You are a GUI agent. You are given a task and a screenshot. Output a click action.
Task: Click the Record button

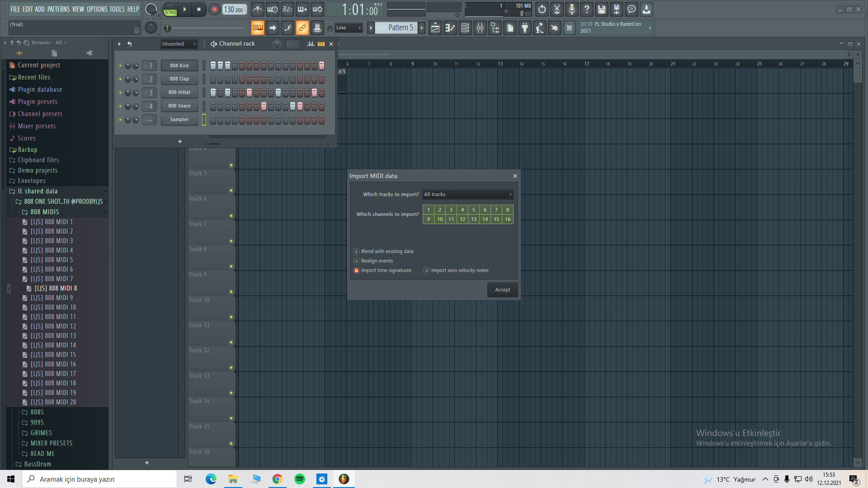pos(214,9)
